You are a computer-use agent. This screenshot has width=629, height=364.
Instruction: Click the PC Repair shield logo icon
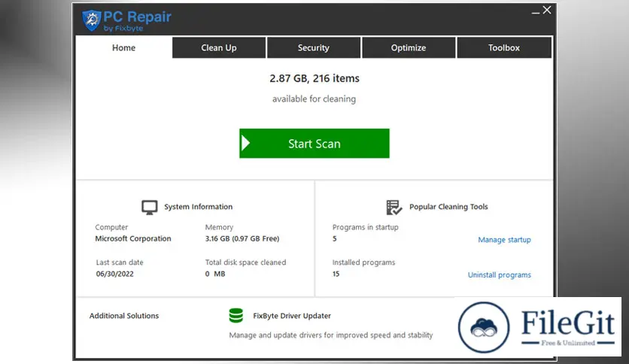pos(92,20)
